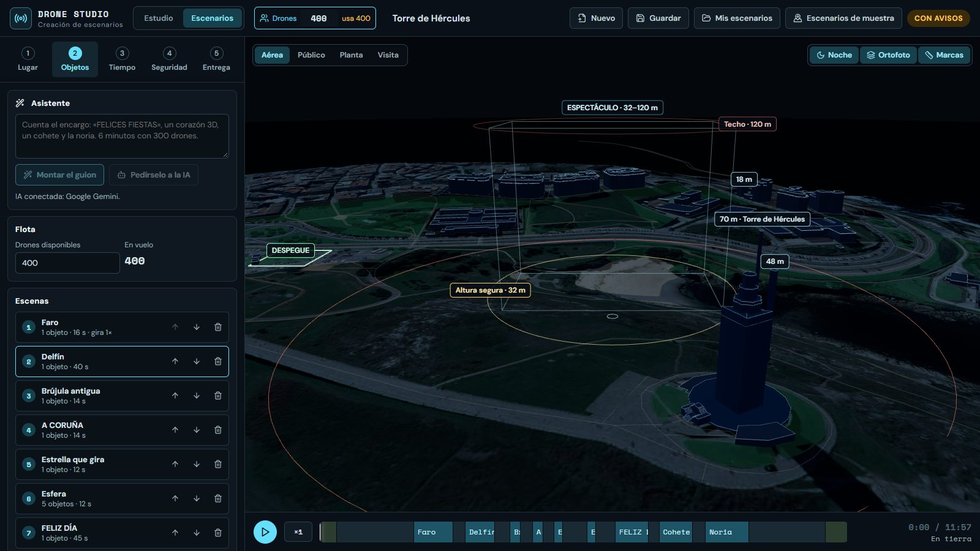Image resolution: width=980 pixels, height=551 pixels.
Task: Move the Delfín scene up
Action: click(175, 361)
